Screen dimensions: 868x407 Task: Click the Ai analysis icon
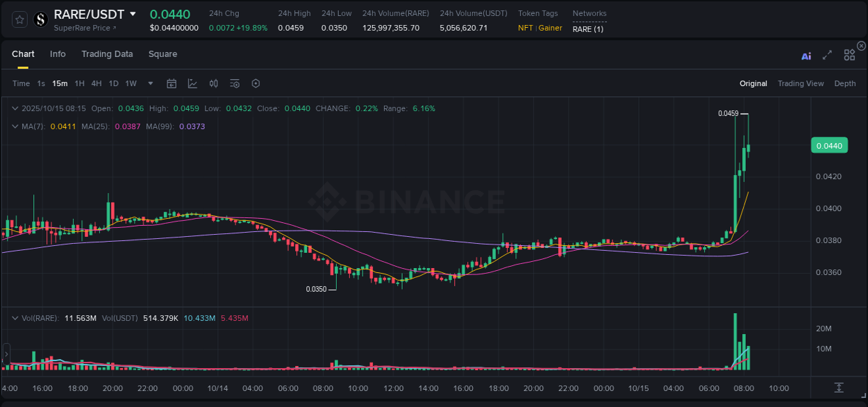click(806, 55)
